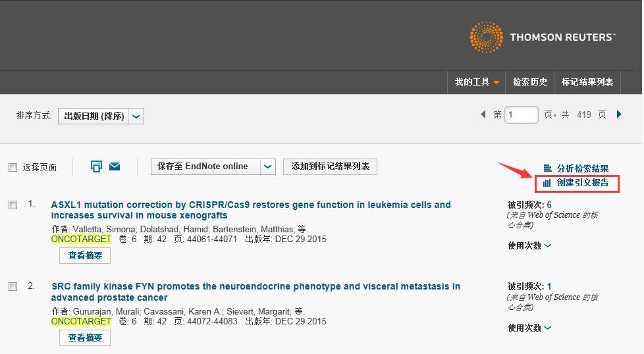This screenshot has width=644, height=354.
Task: Click the bar chart icon for citation report
Action: pyautogui.click(x=547, y=183)
